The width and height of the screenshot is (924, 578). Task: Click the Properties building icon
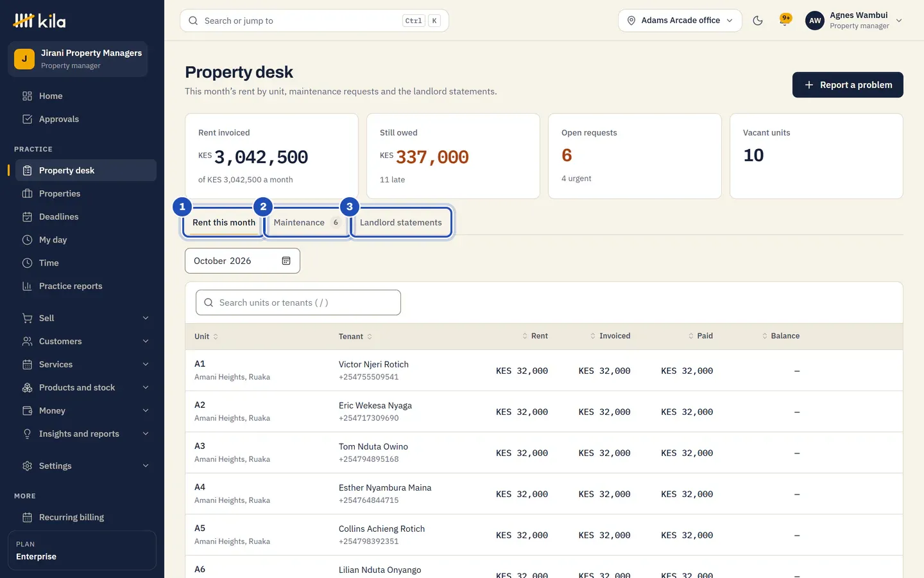coord(27,193)
